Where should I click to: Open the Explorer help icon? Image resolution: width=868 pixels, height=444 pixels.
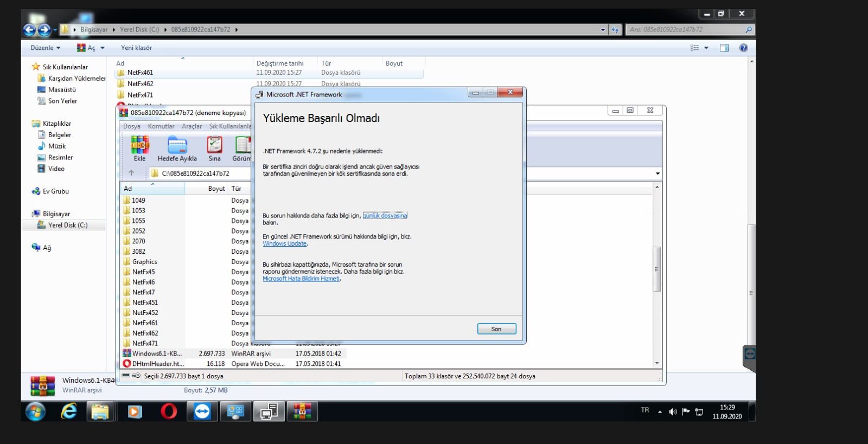(743, 48)
